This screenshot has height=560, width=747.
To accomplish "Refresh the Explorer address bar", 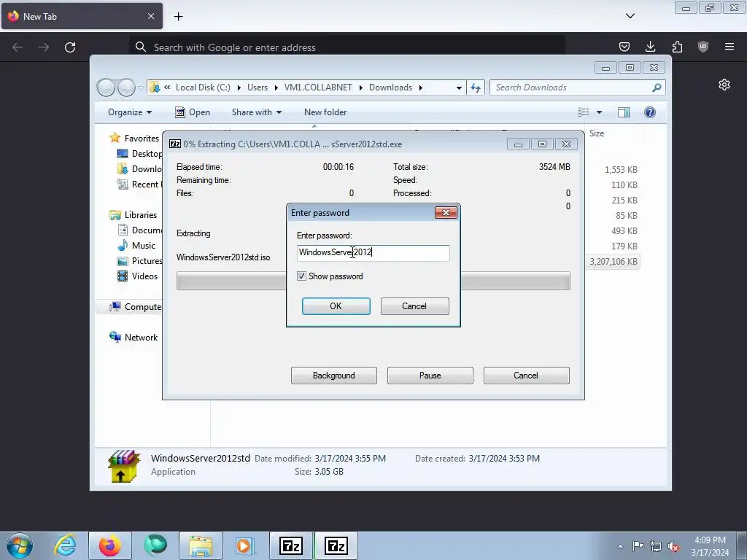I will point(476,87).
